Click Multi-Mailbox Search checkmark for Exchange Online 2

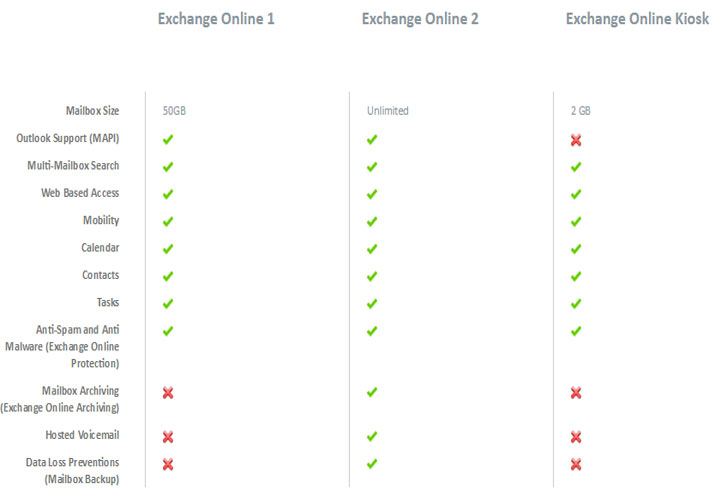(x=372, y=167)
